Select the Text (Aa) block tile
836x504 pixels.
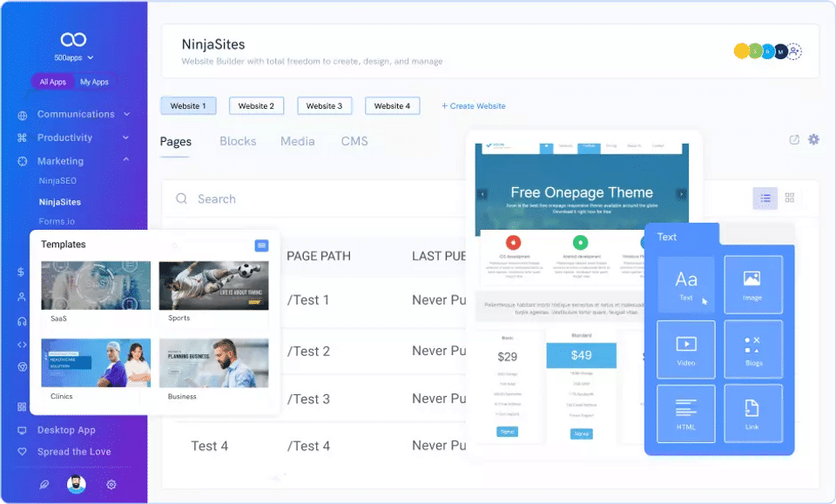coord(685,285)
